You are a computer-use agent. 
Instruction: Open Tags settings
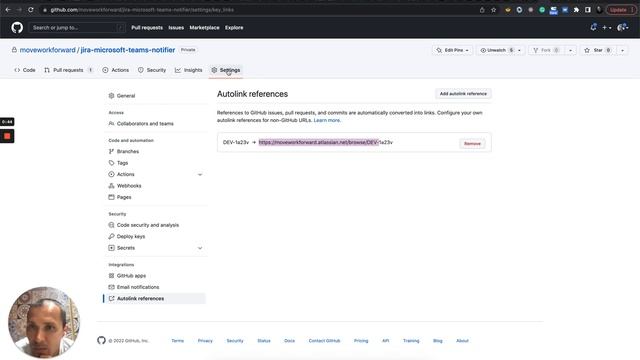122,162
